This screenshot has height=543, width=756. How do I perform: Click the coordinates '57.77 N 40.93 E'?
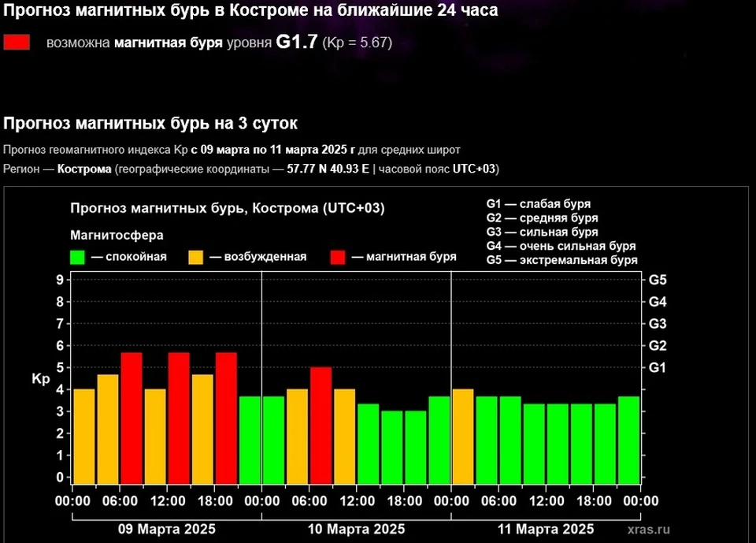click(x=328, y=169)
